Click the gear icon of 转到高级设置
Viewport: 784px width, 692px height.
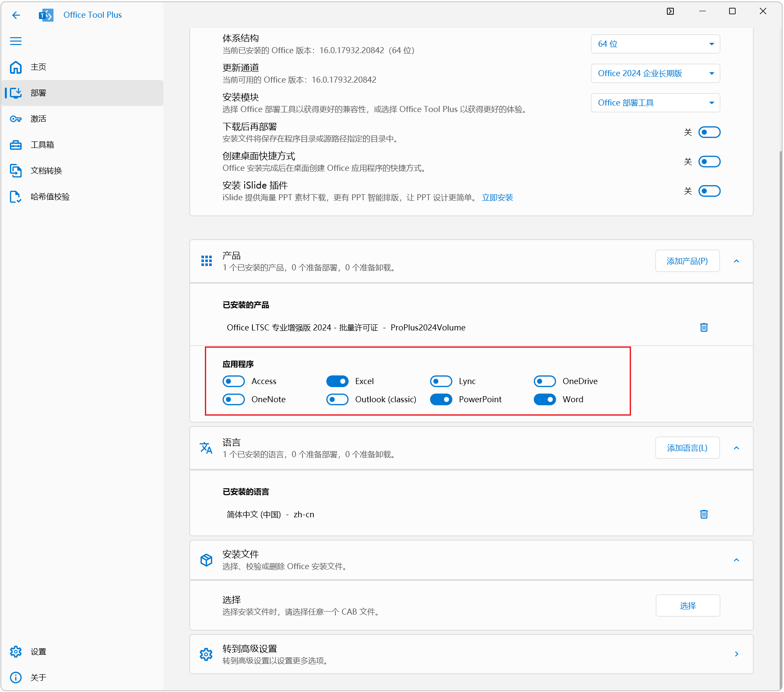[207, 654]
